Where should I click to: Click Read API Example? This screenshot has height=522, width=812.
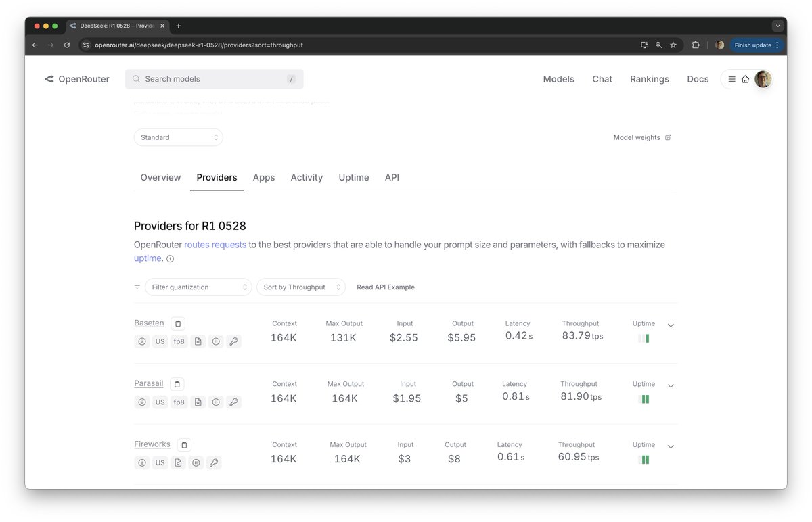386,287
